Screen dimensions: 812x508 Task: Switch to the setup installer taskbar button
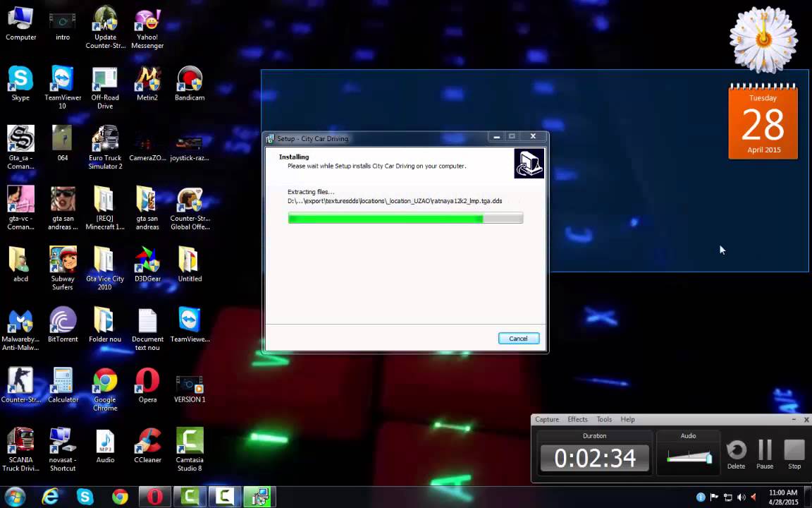[x=259, y=497]
